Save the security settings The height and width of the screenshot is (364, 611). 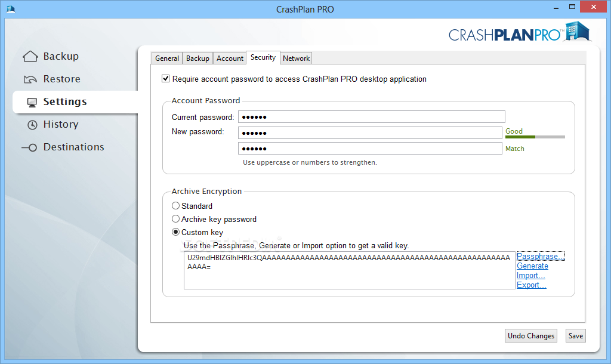(576, 335)
